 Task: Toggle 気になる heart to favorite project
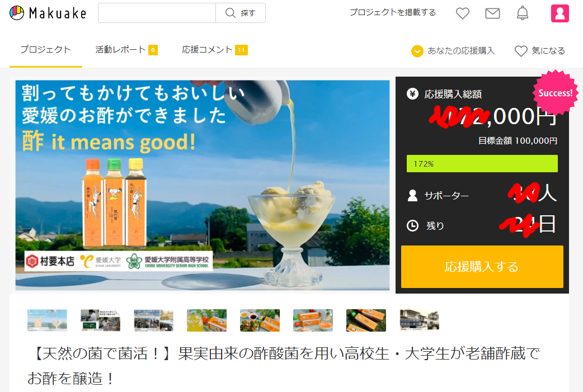[540, 50]
